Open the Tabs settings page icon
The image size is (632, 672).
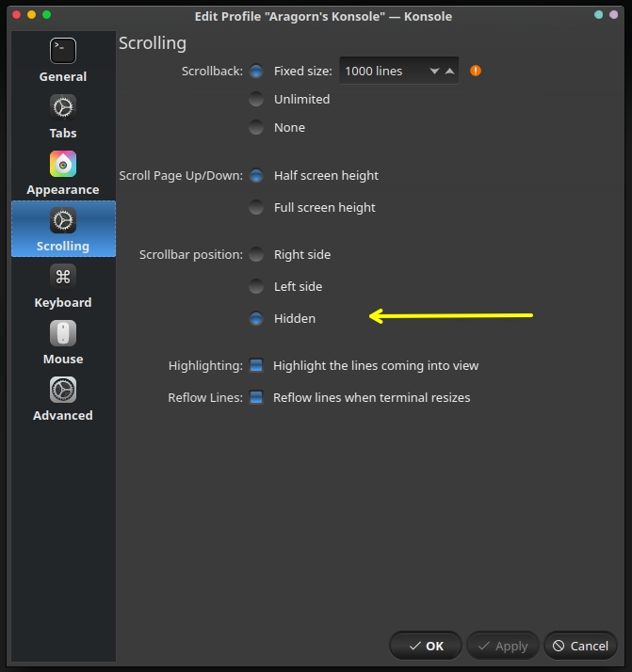pos(63,107)
